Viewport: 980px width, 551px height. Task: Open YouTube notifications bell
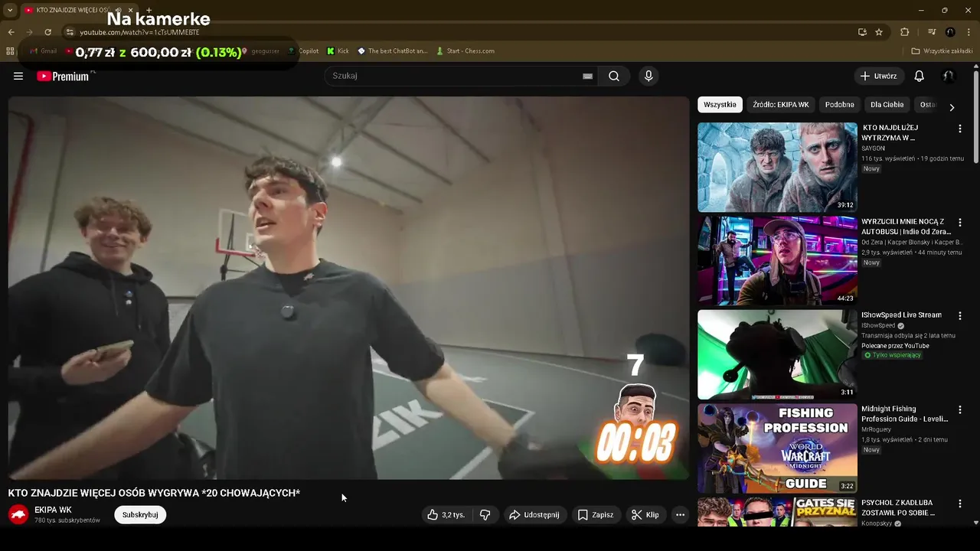920,76
